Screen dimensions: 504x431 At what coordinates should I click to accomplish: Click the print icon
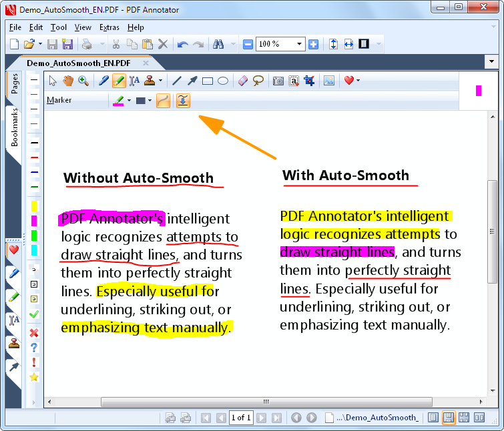tap(87, 44)
